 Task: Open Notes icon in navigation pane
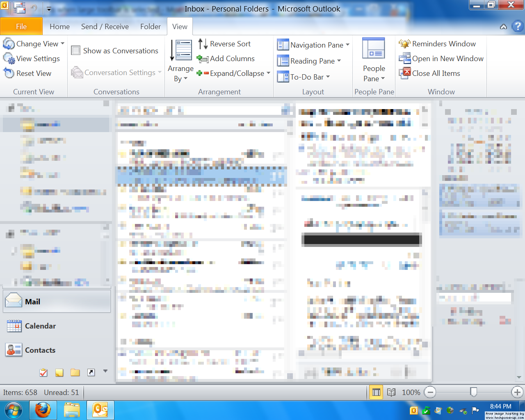pyautogui.click(x=59, y=372)
